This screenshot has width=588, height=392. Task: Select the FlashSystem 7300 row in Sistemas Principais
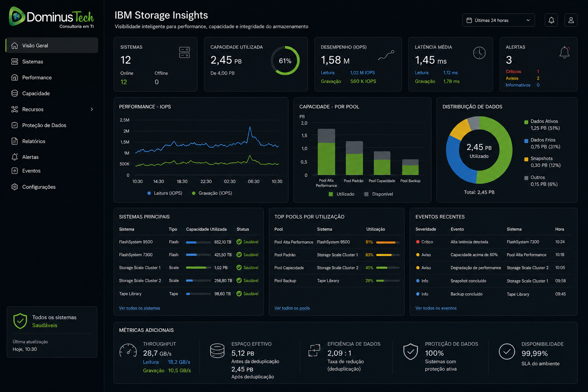click(189, 255)
